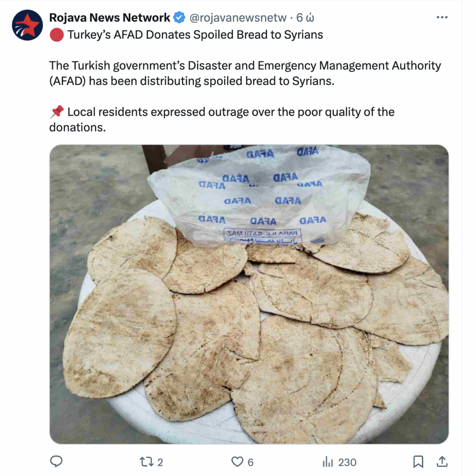Click the pushpin emoji before Local residents
The width and height of the screenshot is (476, 476).
pos(57,112)
